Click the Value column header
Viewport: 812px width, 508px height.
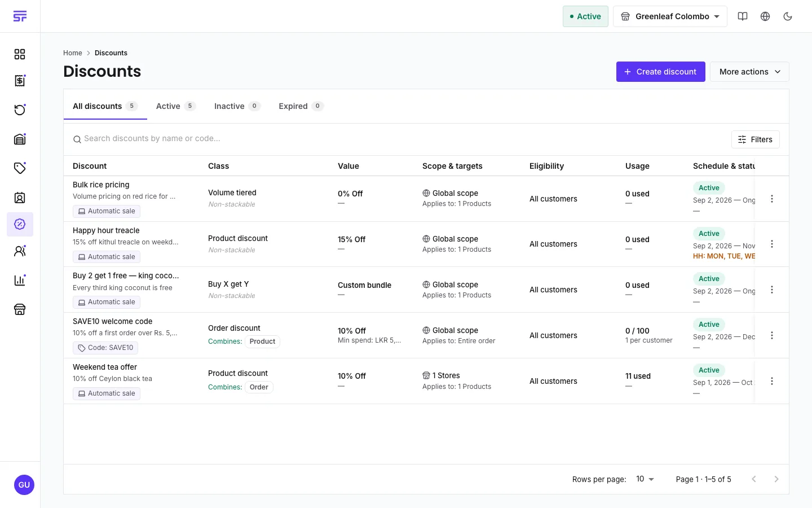[x=348, y=166]
